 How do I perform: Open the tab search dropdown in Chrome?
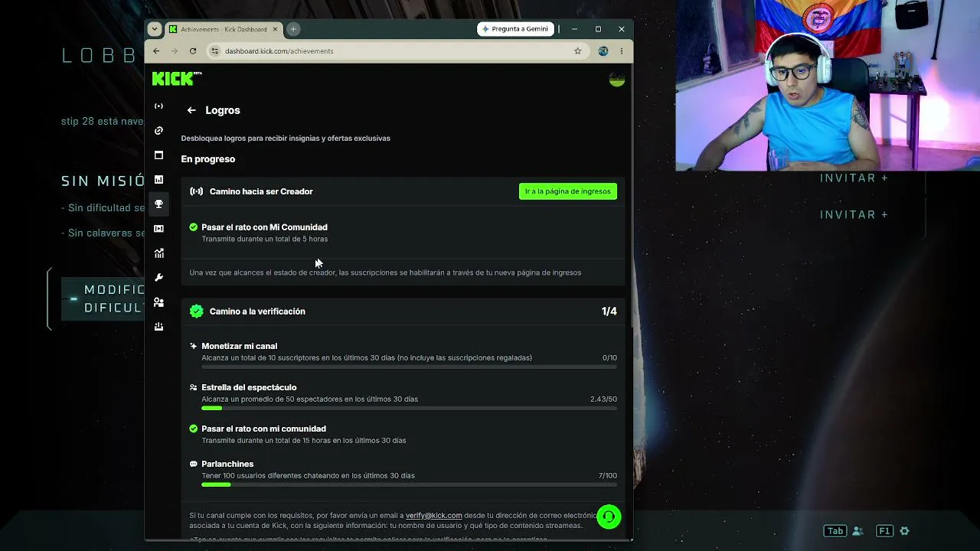tap(155, 29)
